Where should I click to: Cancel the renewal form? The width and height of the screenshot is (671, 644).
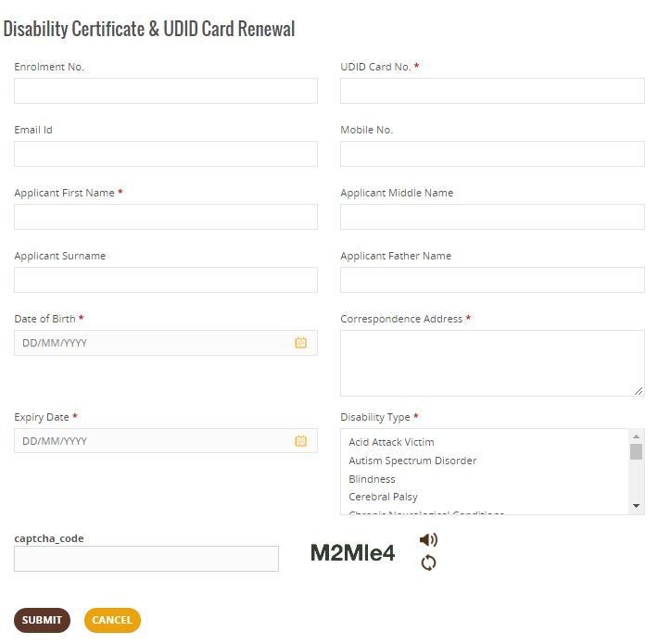[112, 620]
